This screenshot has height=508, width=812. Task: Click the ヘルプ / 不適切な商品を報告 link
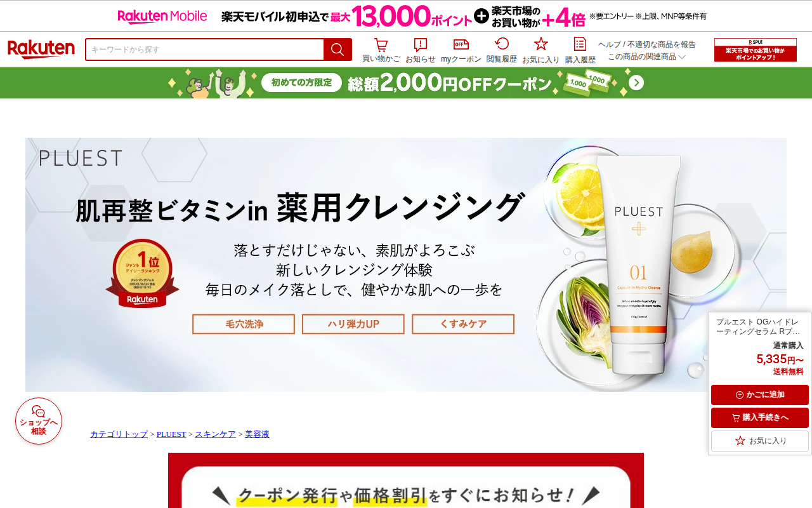646,44
